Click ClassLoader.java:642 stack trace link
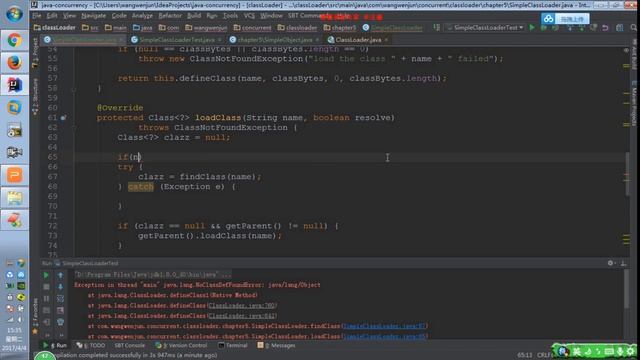Viewport: 640px width, 360px height. (242, 316)
